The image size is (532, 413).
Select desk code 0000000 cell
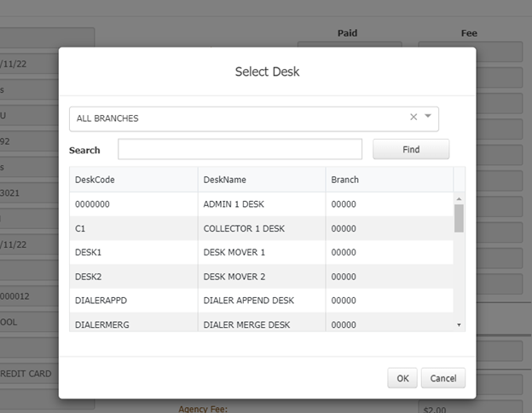[x=134, y=204]
